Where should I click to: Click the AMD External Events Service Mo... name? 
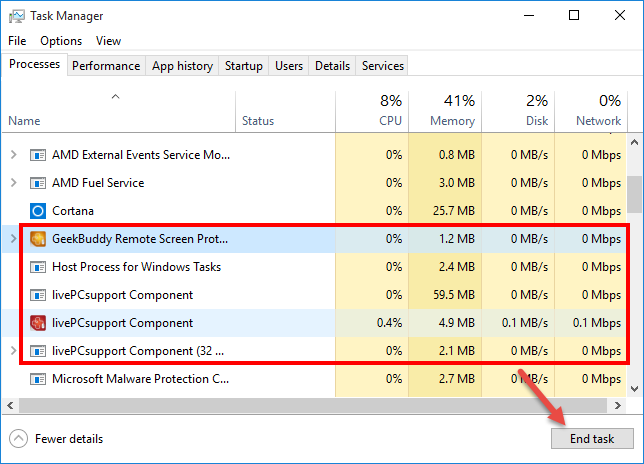tap(141, 155)
